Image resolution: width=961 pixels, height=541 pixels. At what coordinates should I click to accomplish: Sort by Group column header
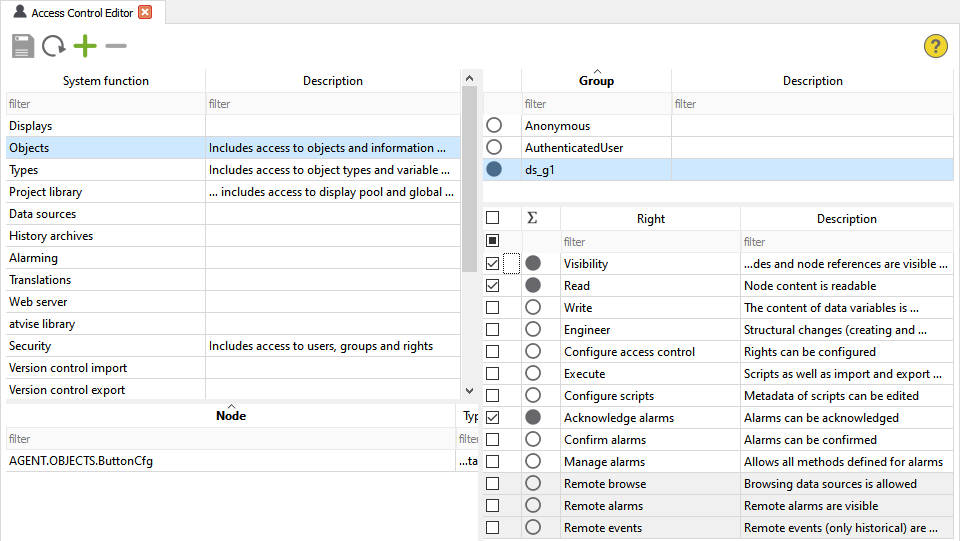[x=596, y=81]
